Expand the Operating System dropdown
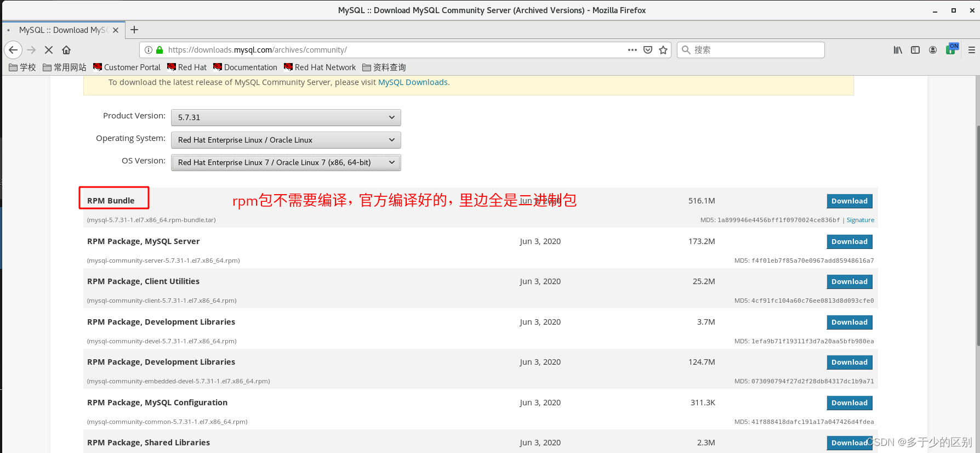The height and width of the screenshot is (453, 980). (x=286, y=140)
